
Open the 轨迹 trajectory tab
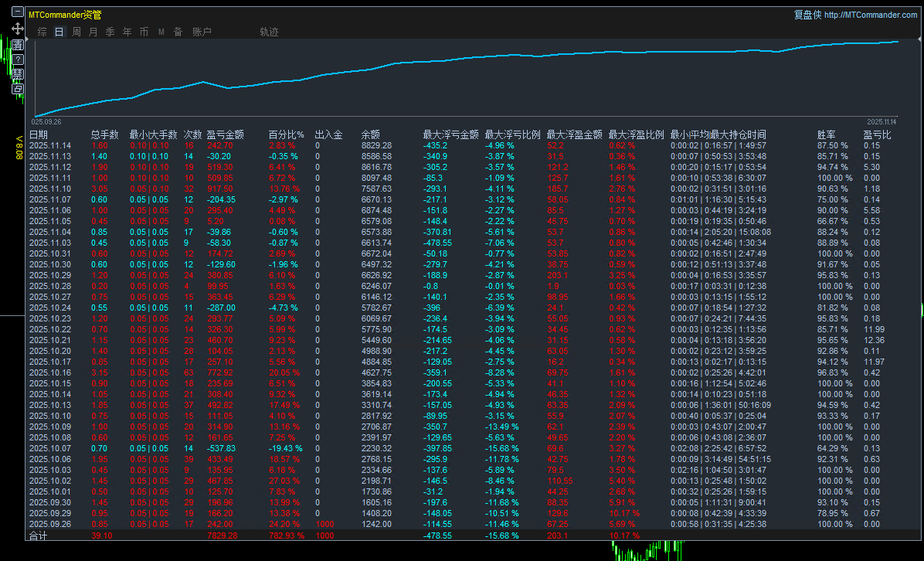point(269,32)
